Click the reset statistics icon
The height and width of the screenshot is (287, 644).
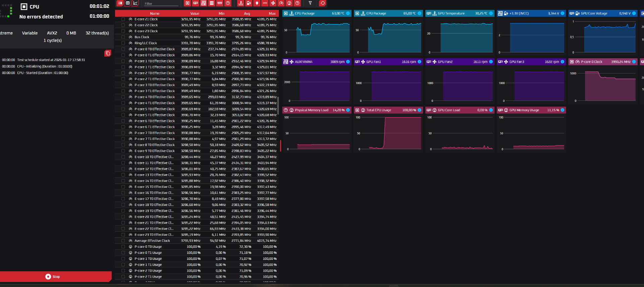click(322, 3)
